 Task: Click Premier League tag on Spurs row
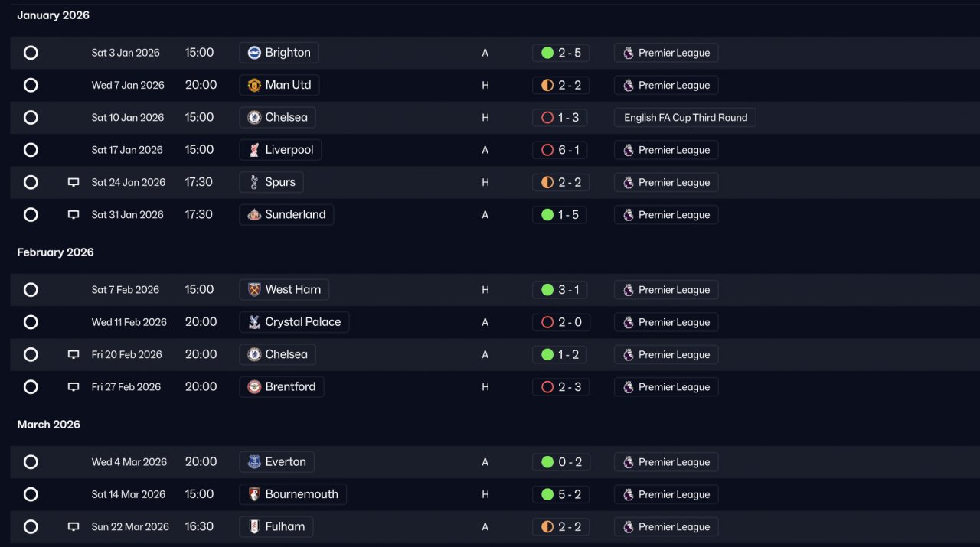[x=666, y=182]
